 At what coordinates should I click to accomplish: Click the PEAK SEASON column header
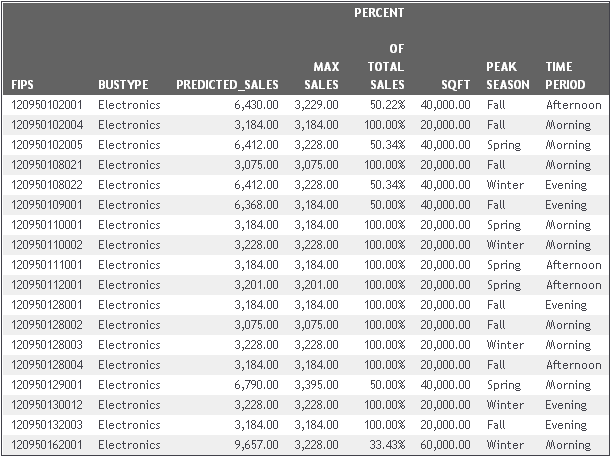click(508, 75)
